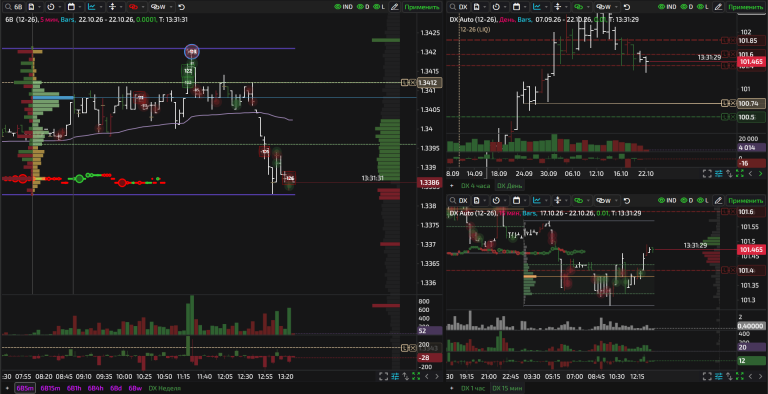Expand the chart type dropdown in 6B chart
This screenshot has width=768, height=394.
point(101,7)
